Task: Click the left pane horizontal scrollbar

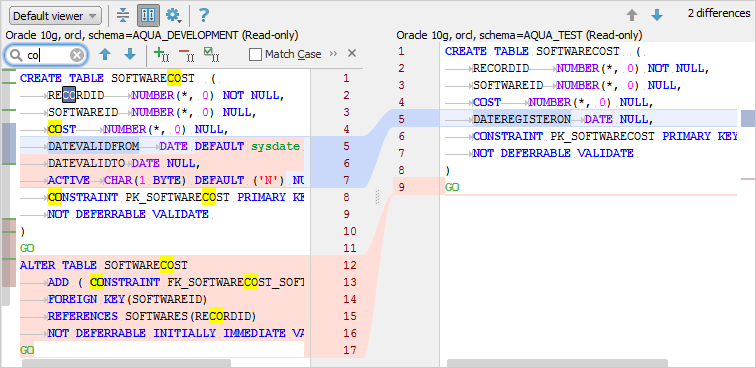Action: point(126,363)
